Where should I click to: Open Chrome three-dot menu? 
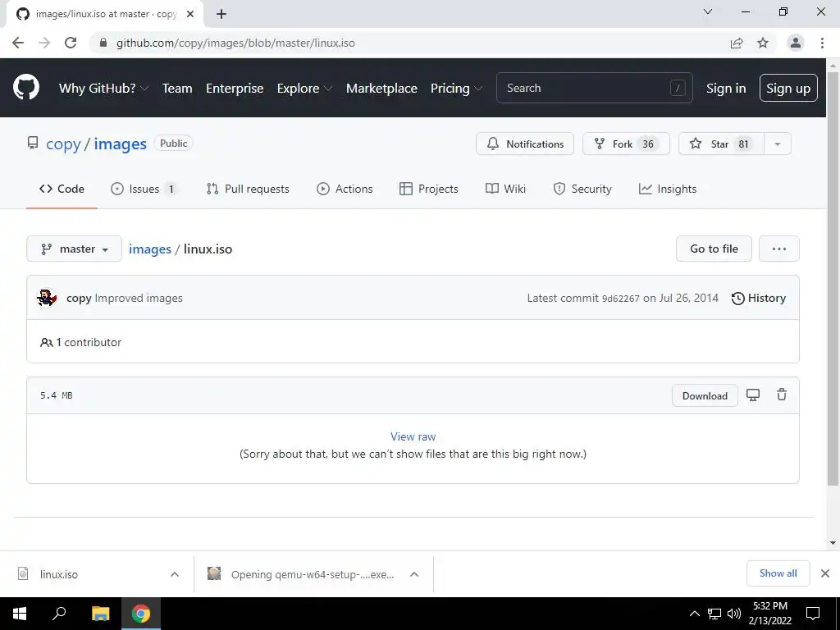822,43
